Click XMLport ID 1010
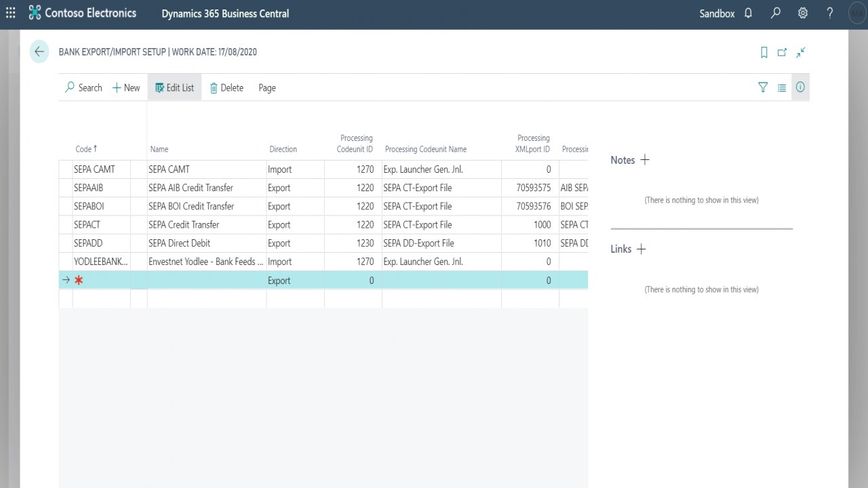Screen dimensions: 868x488 542,243
